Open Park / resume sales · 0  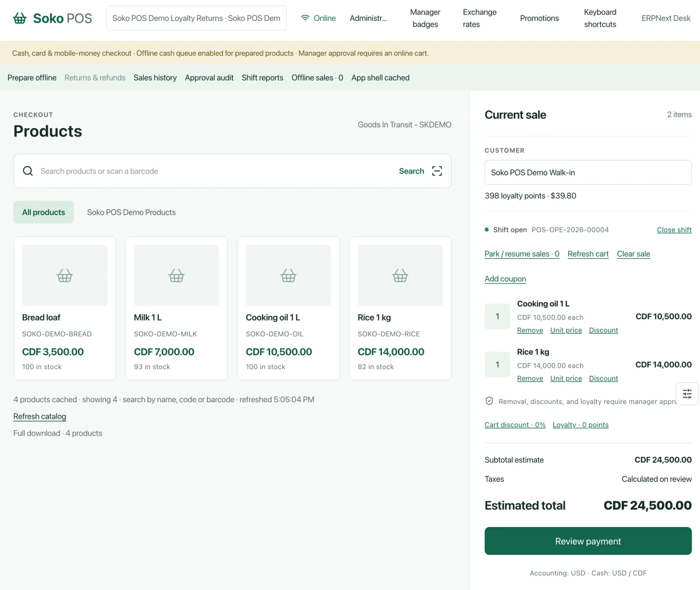click(522, 254)
